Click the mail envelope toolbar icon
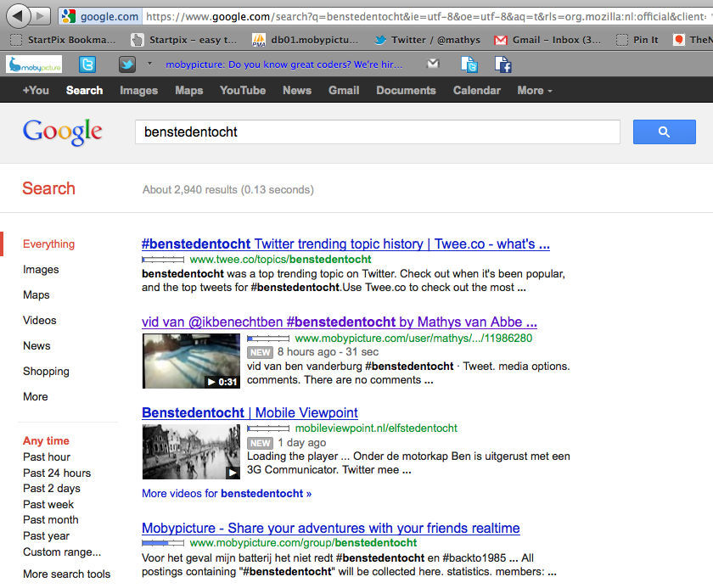The image size is (713, 588). 433,64
